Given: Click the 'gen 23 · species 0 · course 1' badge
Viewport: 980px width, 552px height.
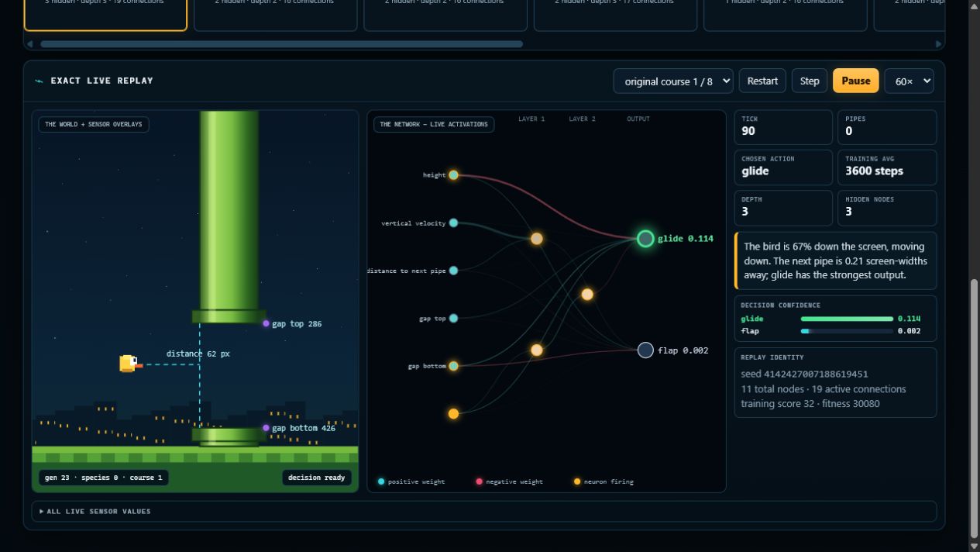Looking at the screenshot, I should 104,478.
